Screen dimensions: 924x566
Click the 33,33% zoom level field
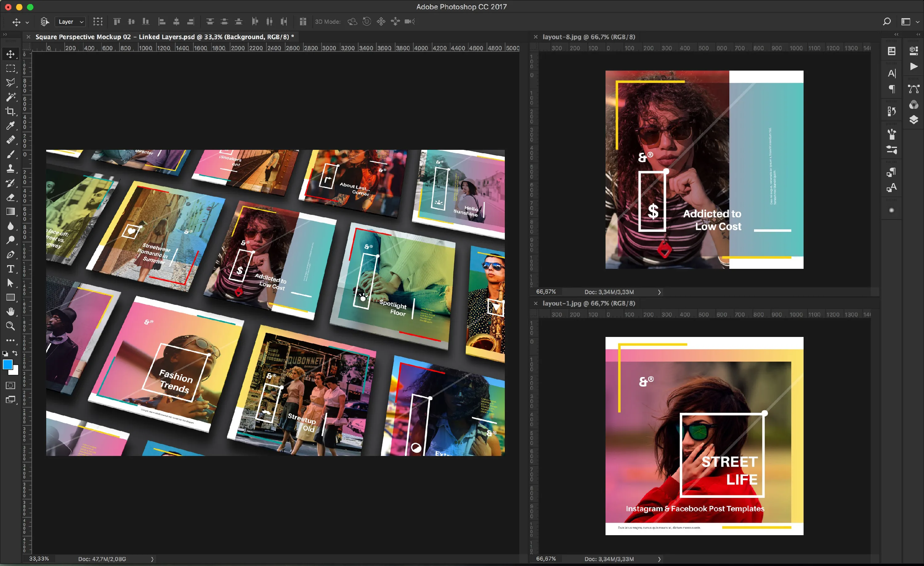[x=39, y=559]
